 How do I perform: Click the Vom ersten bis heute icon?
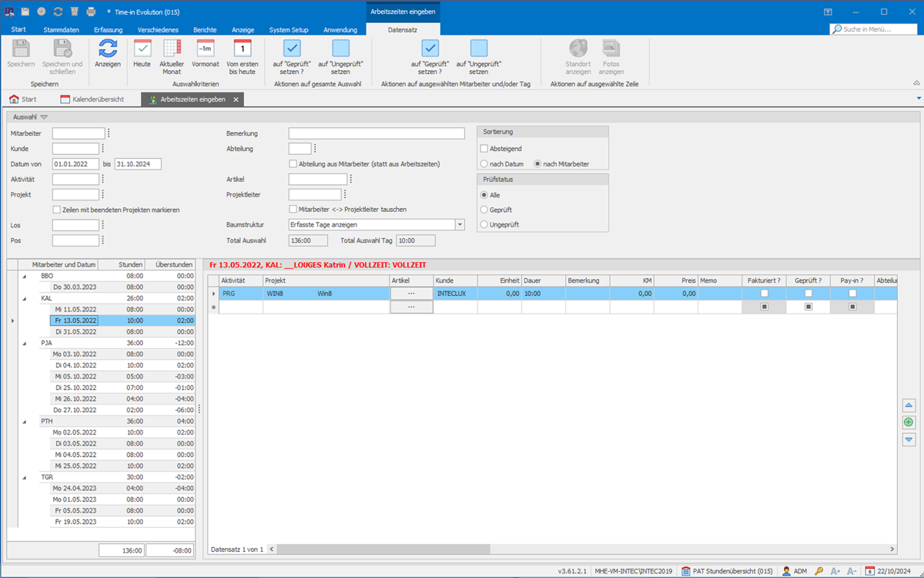coord(242,50)
